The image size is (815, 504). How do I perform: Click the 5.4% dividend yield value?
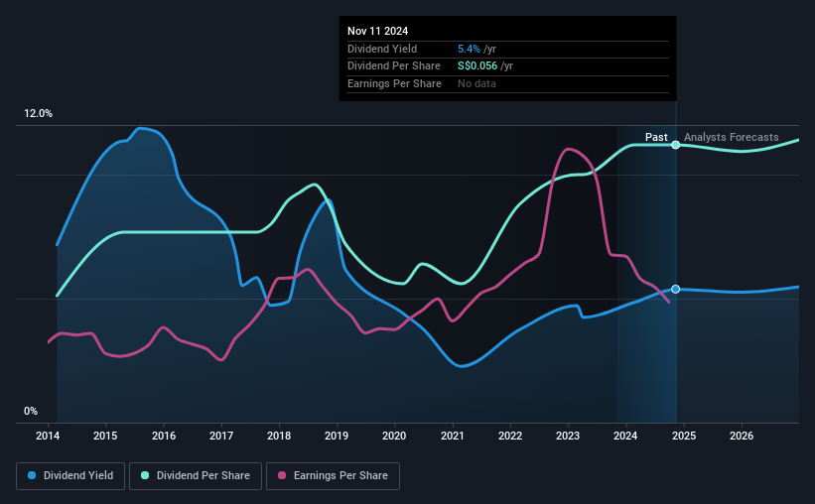(469, 49)
